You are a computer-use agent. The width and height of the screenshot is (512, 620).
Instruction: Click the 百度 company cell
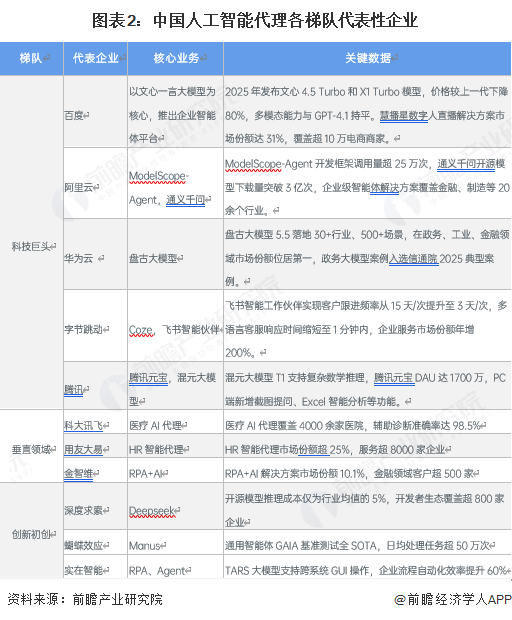[x=96, y=112]
